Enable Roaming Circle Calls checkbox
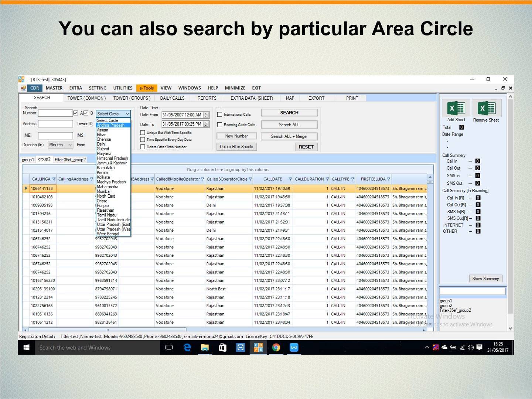 click(x=219, y=125)
